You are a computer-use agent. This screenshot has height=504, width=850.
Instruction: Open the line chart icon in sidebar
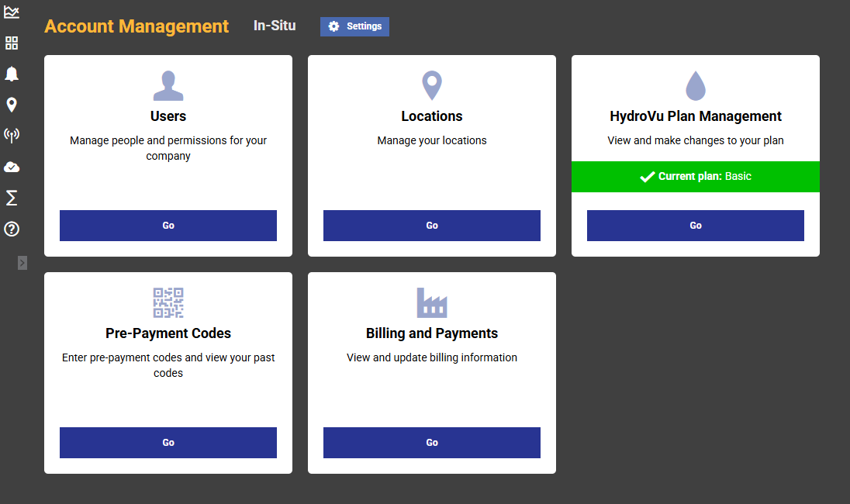(x=12, y=12)
